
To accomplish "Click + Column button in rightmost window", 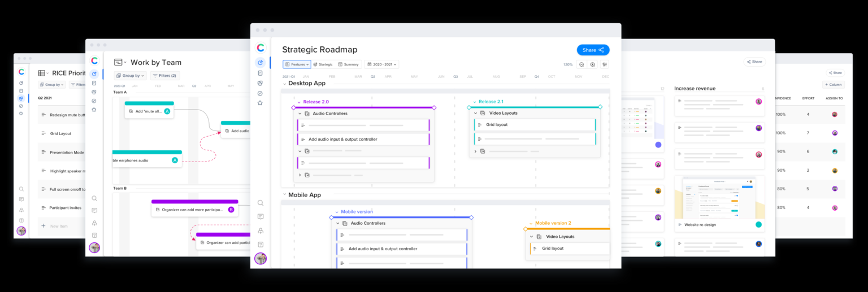I will tap(834, 85).
